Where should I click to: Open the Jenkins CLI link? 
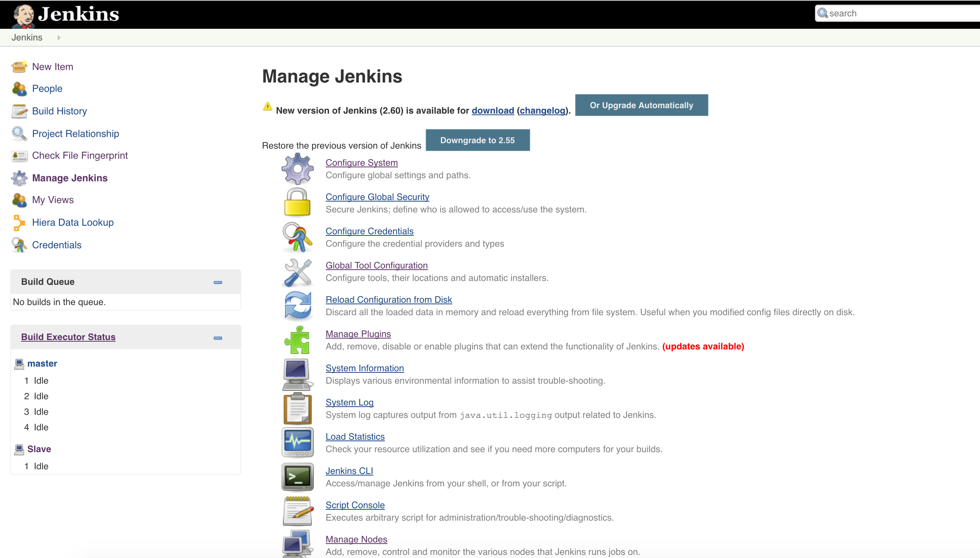point(349,471)
